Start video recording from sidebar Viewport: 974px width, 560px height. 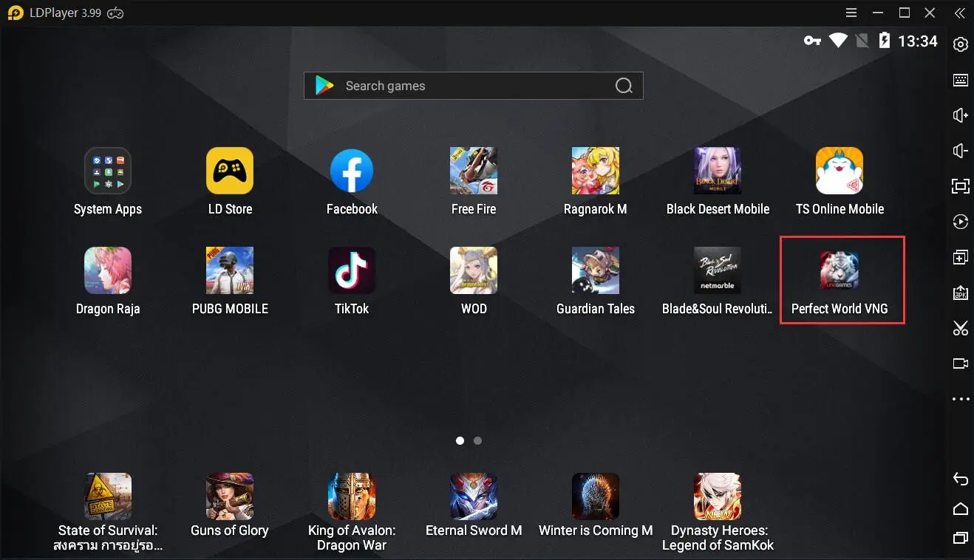pyautogui.click(x=961, y=363)
